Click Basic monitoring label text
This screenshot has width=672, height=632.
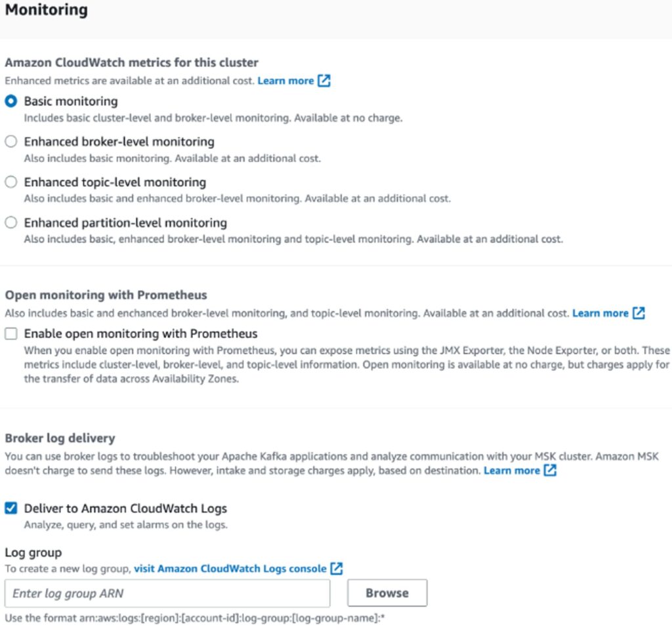point(71,101)
